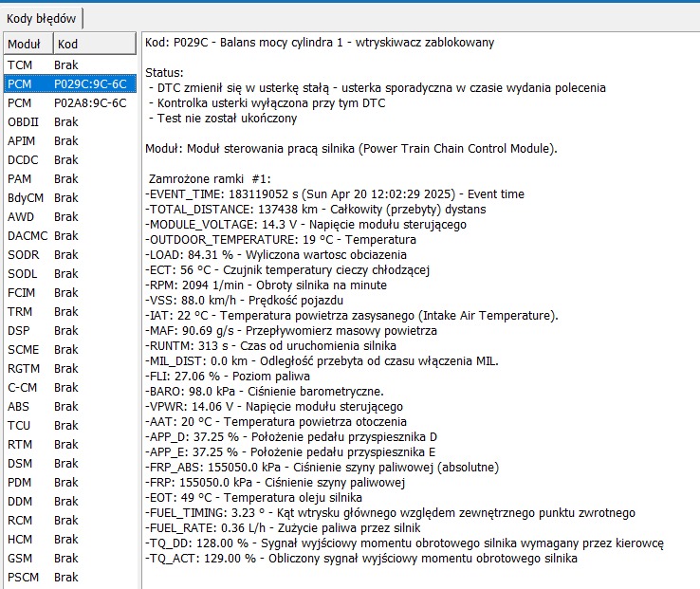Screen dimensions: 700x589
Task: Click the P029C code description line
Action: 319,43
